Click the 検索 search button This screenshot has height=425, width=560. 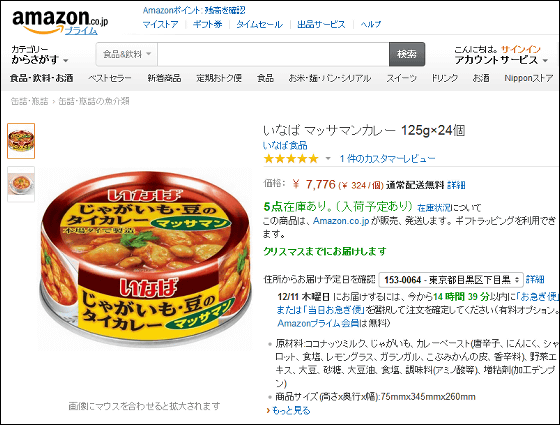(x=407, y=54)
